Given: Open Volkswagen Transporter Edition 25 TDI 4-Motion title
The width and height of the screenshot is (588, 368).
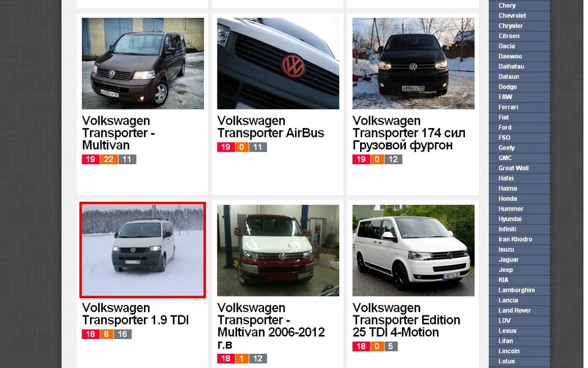Looking at the screenshot, I should [x=406, y=320].
